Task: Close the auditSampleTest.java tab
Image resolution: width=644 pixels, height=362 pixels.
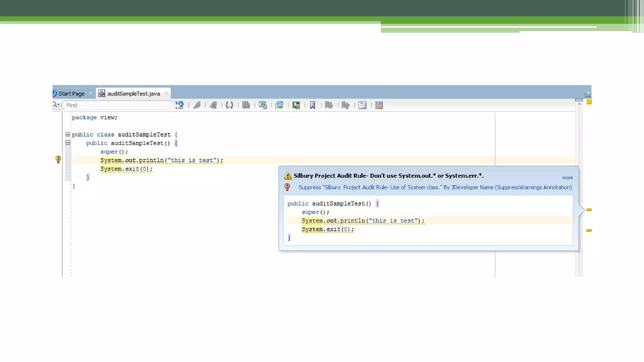Action: pos(166,93)
